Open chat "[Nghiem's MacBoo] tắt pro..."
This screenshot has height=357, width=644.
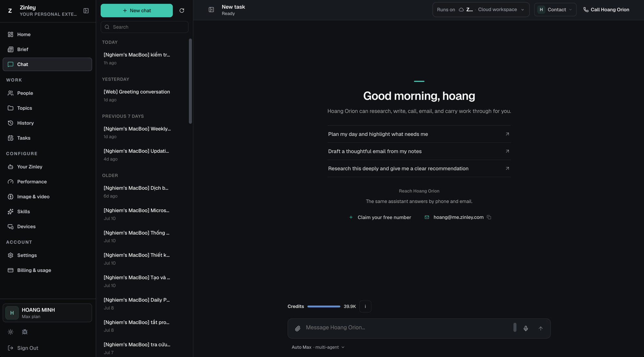pyautogui.click(x=144, y=326)
